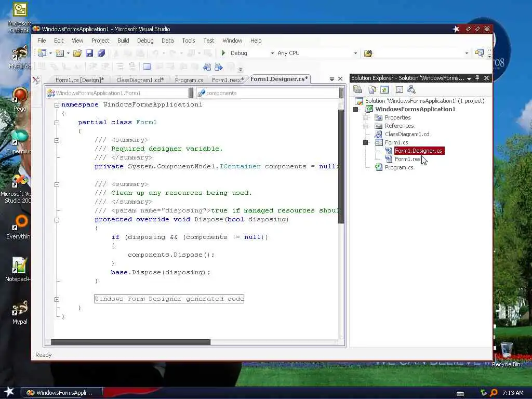Click the Save floppy disk icon
The height and width of the screenshot is (399, 532).
click(x=89, y=53)
